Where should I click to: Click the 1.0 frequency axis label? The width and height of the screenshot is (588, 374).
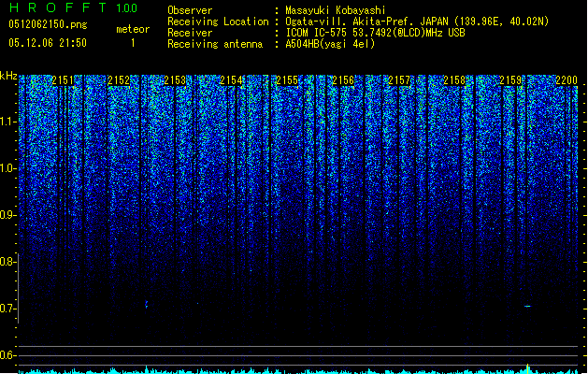pos(8,168)
